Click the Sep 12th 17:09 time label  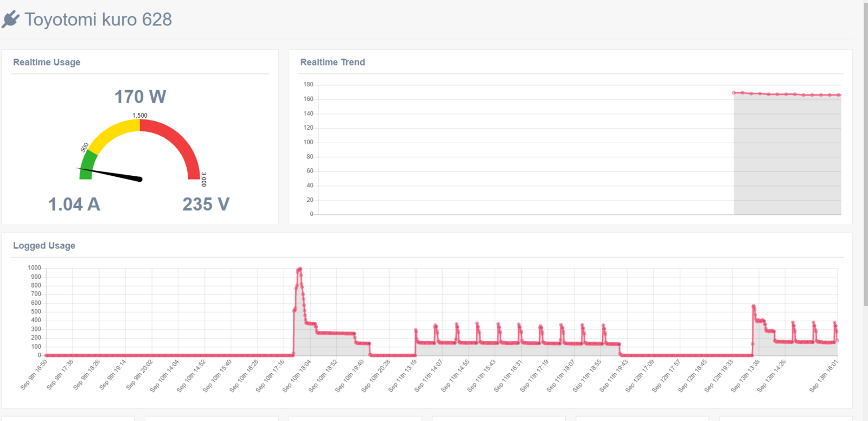click(640, 375)
